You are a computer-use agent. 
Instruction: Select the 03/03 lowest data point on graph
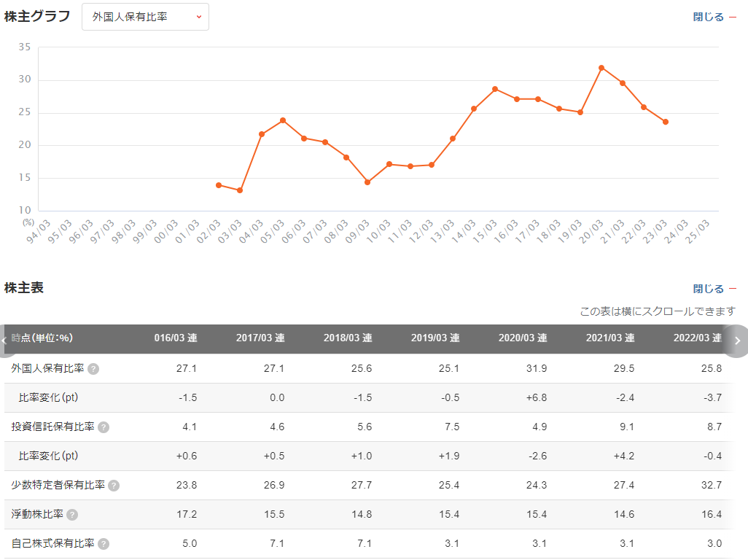pyautogui.click(x=240, y=190)
